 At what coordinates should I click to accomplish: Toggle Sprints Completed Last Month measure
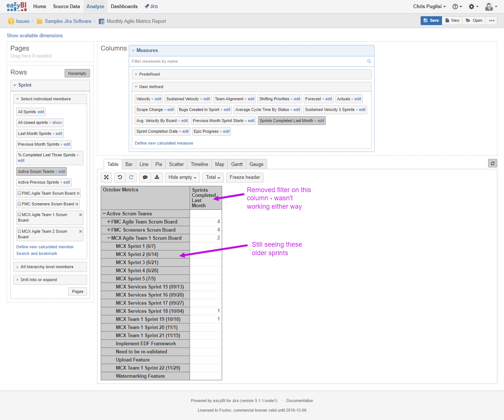(286, 121)
